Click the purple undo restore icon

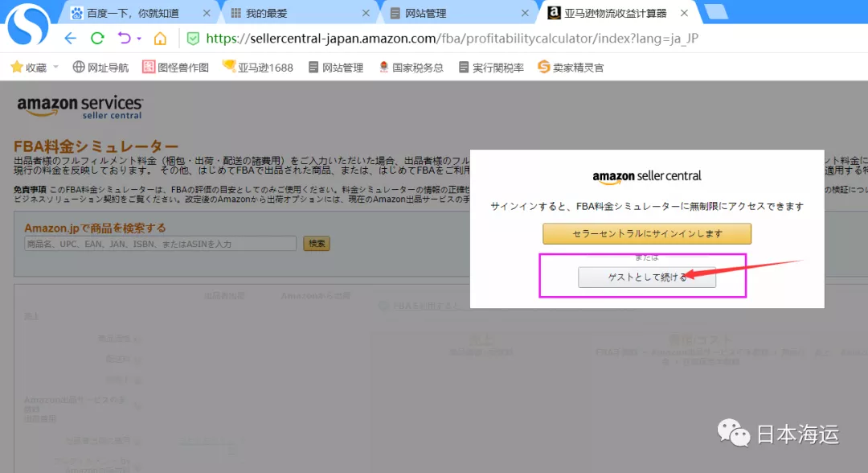click(x=124, y=39)
